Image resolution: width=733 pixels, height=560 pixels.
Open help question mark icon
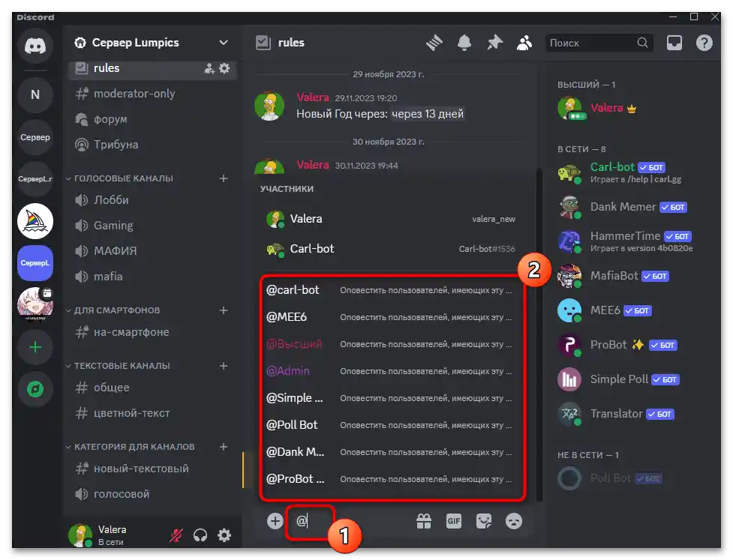pos(704,43)
